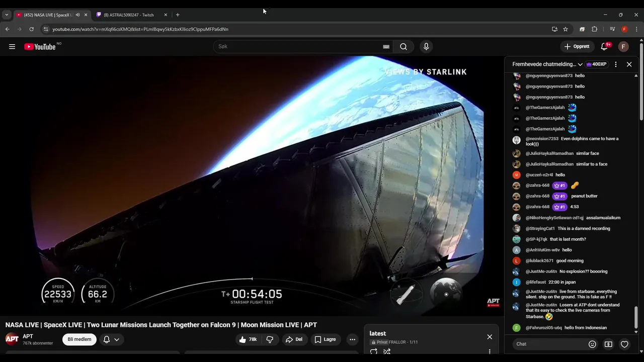644x362 pixels.
Task: Open YouTube notifications bell
Action: 605,47
